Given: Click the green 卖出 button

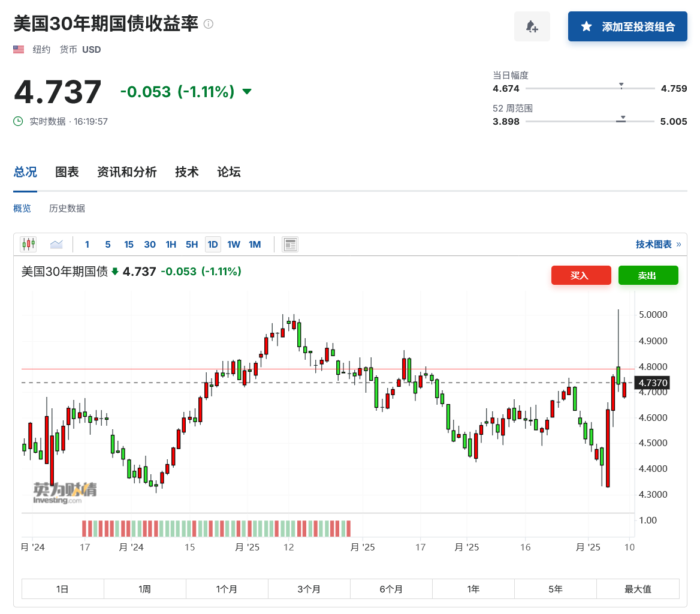Looking at the screenshot, I should pos(648,275).
